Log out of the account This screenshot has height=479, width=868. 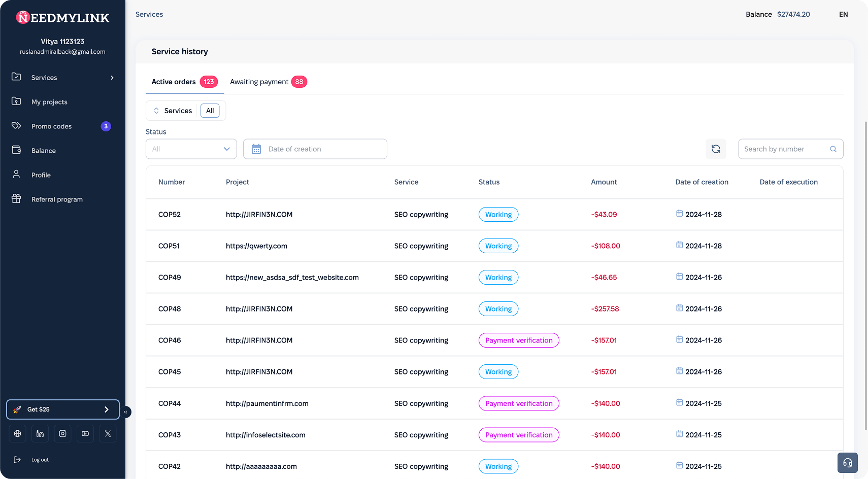(x=40, y=460)
